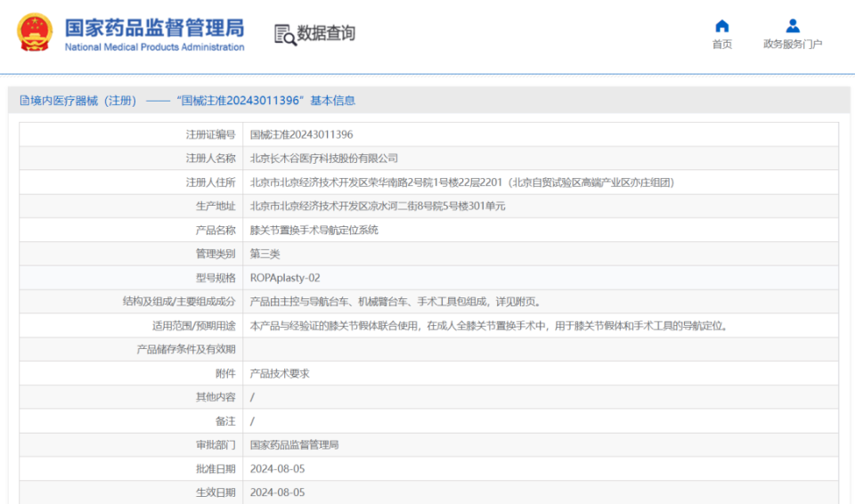Click the 结构及组成 description text
This screenshot has height=504, width=855.
[395, 302]
